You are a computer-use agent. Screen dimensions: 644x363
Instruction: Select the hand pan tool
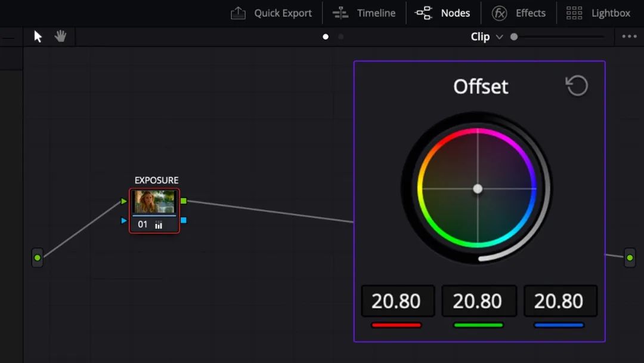click(60, 36)
